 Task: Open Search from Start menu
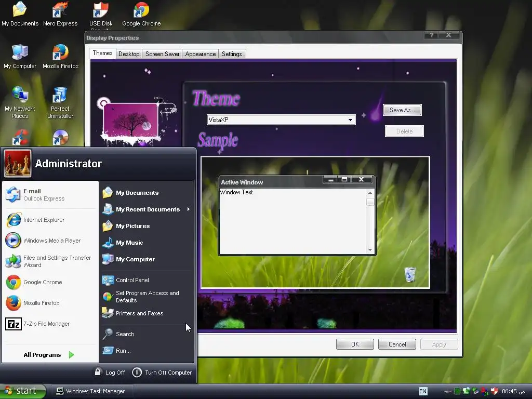[x=147, y=334]
